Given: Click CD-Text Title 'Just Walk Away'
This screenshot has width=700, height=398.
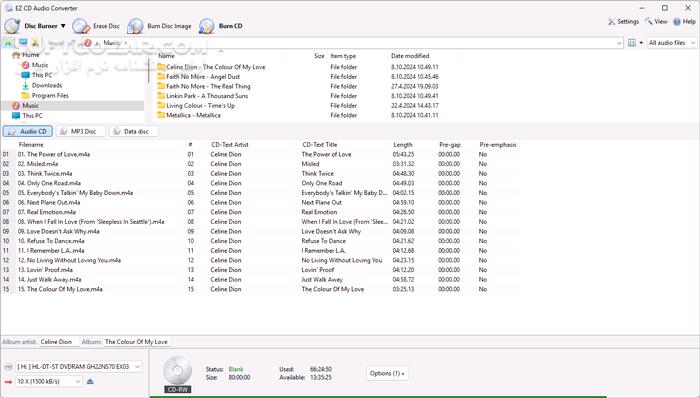Looking at the screenshot, I should pyautogui.click(x=322, y=280).
